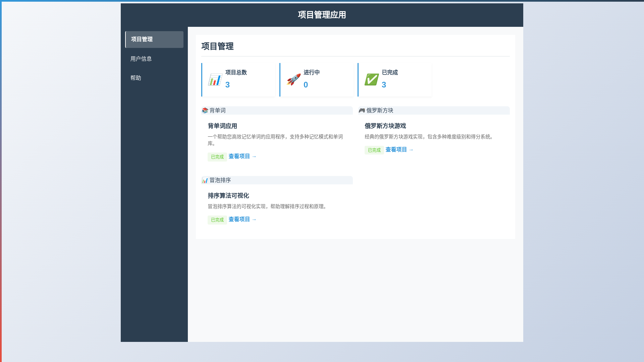Open the 用户信息 sidebar item
Image resolution: width=644 pixels, height=362 pixels.
[x=154, y=59]
